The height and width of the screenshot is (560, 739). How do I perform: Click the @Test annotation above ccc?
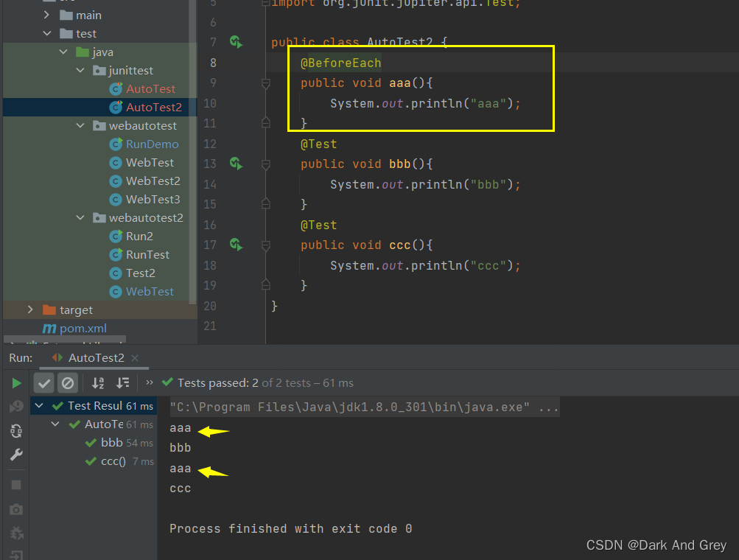click(318, 225)
